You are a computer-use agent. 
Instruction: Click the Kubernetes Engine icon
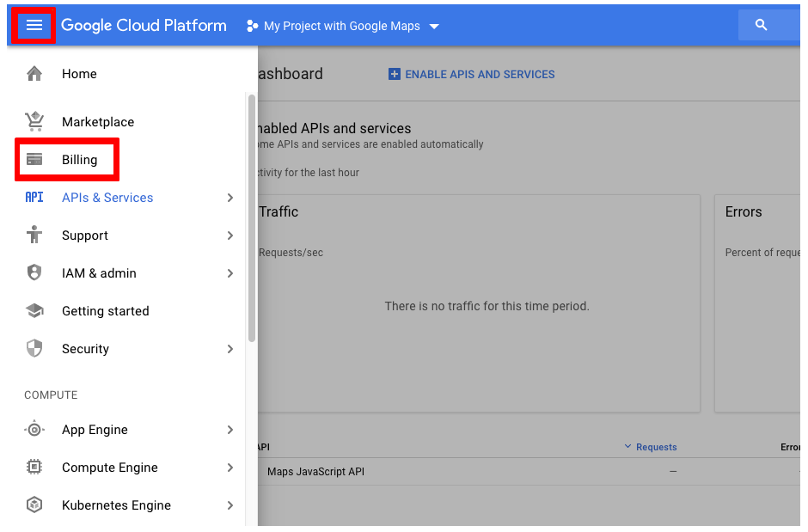coord(34,505)
